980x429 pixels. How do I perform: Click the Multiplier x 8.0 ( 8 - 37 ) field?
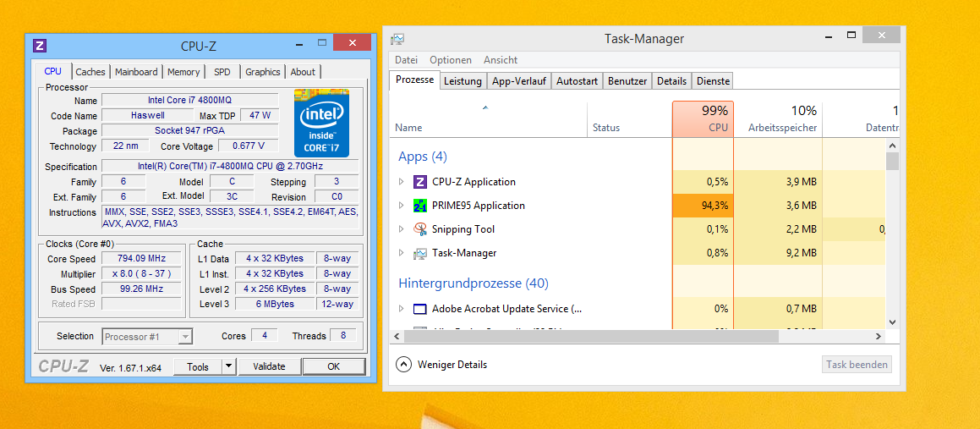[140, 274]
